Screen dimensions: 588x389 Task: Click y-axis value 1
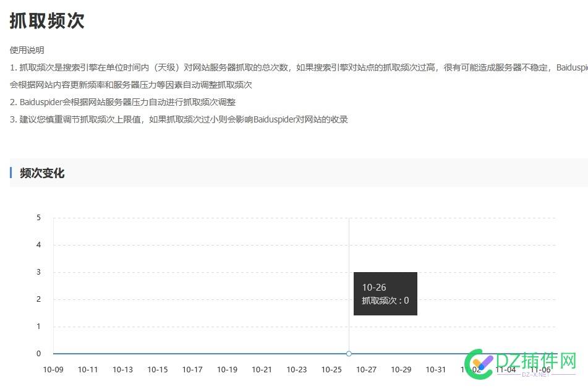pos(38,327)
